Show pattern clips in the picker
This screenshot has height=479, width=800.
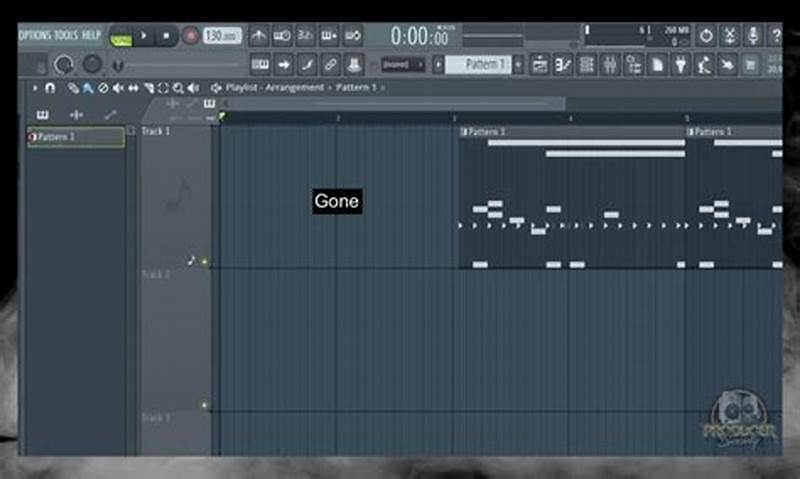pos(43,115)
